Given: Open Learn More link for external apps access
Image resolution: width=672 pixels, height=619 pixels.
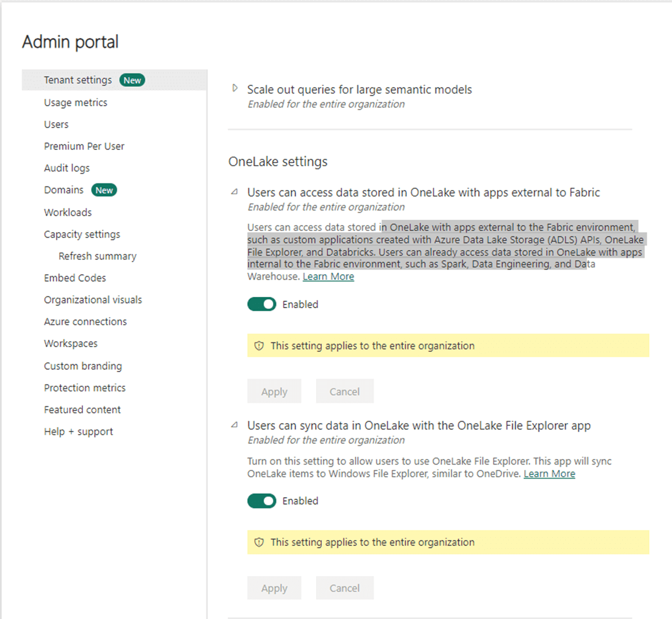Looking at the screenshot, I should (328, 277).
